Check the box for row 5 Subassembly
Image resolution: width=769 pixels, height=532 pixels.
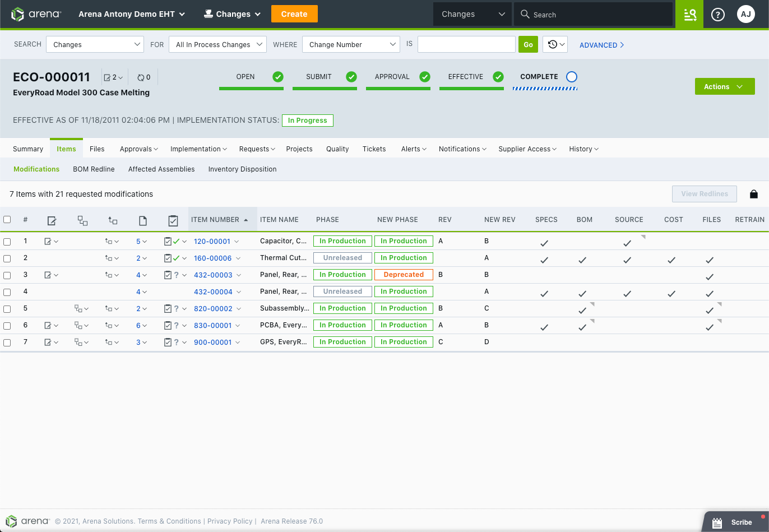[x=7, y=309]
